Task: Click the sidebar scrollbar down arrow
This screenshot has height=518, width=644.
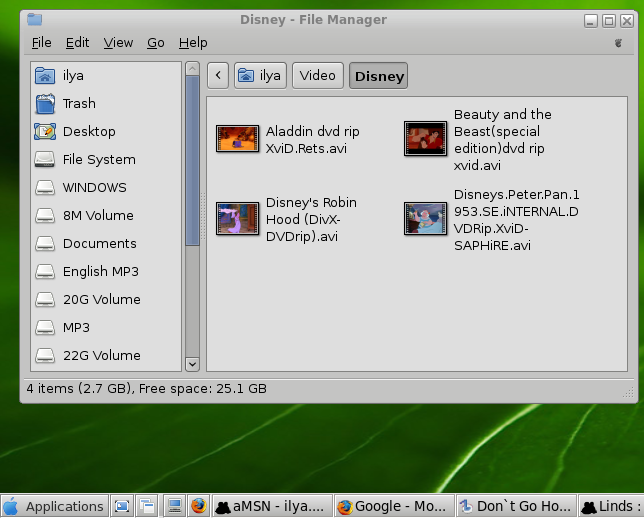Action: 192,364
